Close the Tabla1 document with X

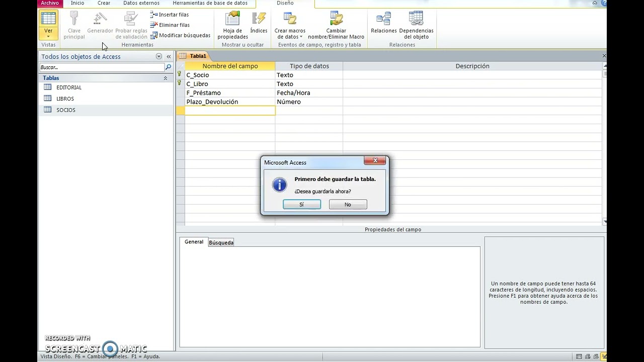pos(604,56)
